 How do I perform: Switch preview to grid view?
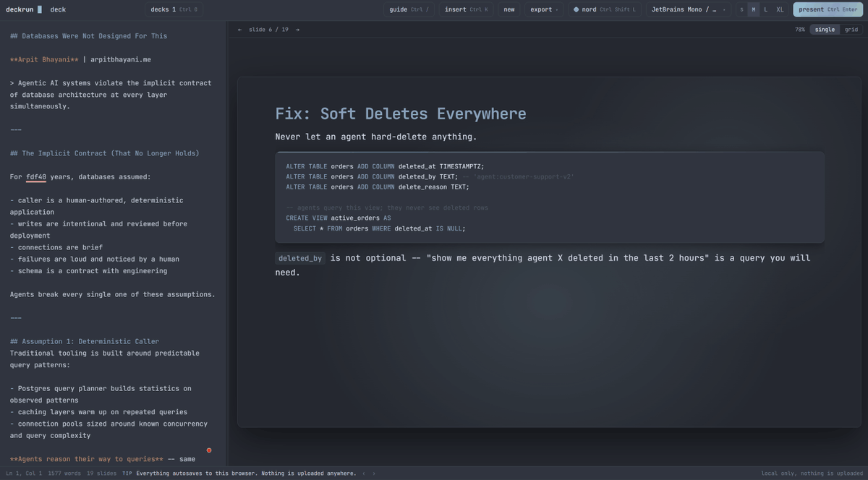point(851,30)
